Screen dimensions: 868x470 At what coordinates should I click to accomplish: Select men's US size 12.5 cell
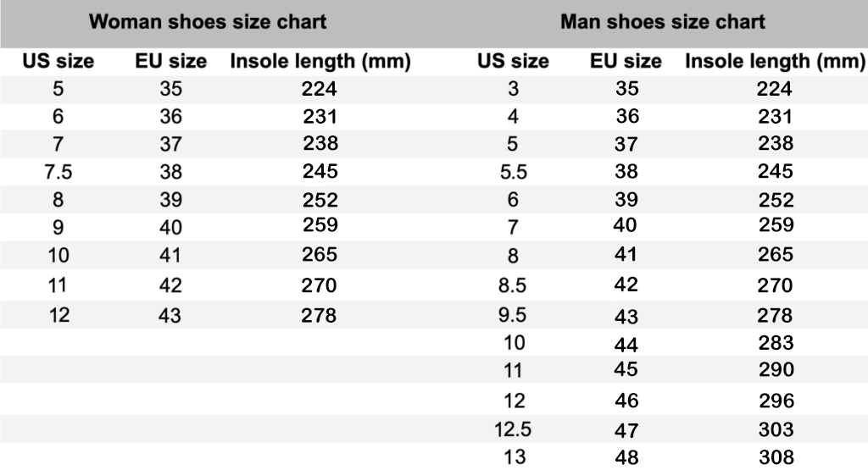click(513, 429)
